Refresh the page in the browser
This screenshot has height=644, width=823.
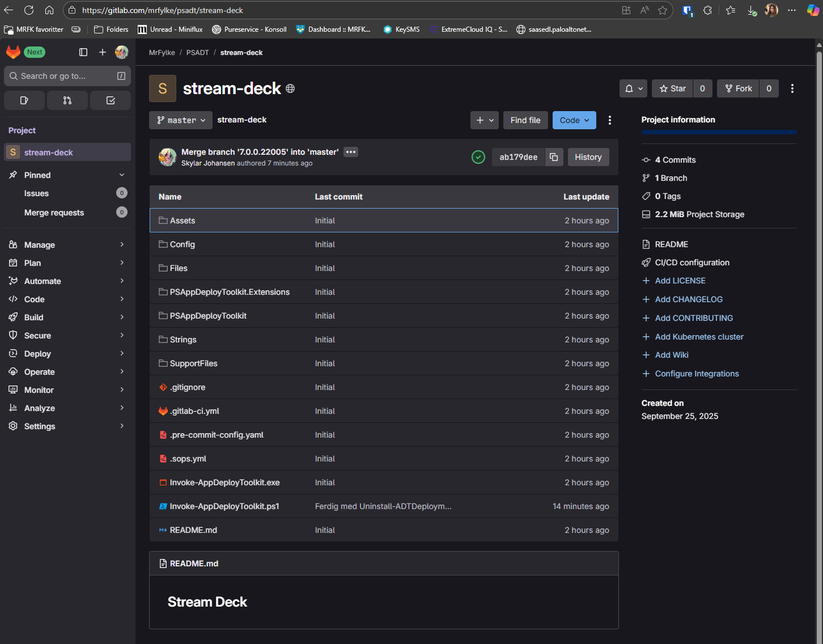(29, 10)
